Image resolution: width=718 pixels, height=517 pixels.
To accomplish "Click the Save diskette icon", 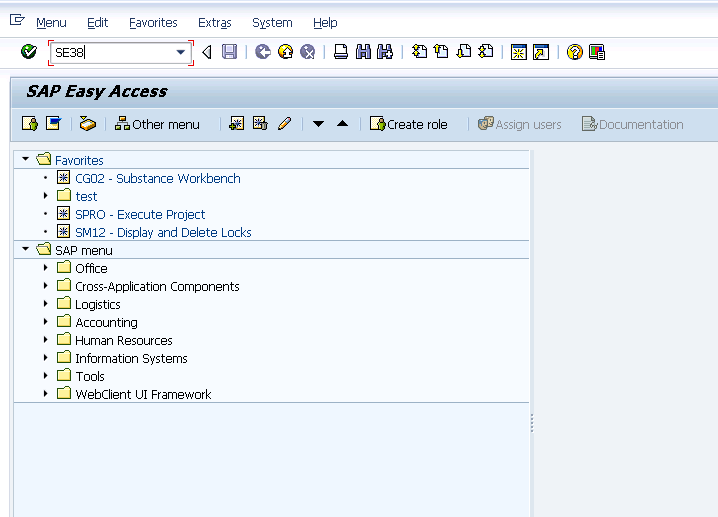I will [x=229, y=52].
